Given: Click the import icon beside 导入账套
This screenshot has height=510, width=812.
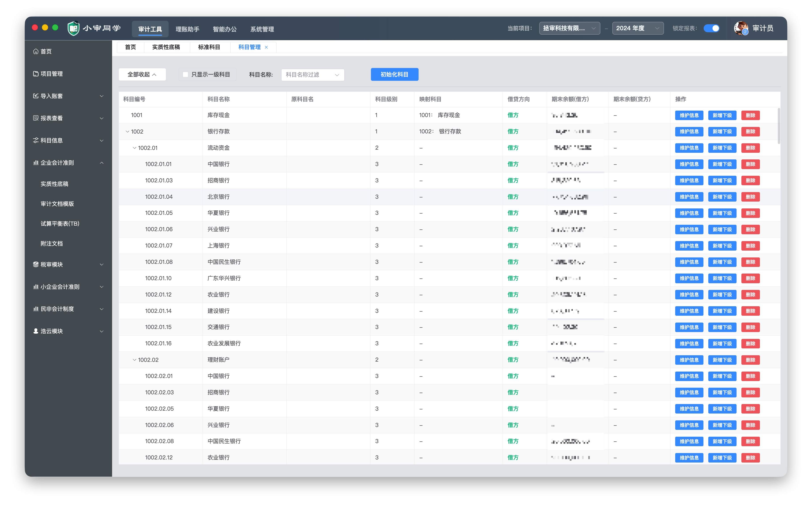Looking at the screenshot, I should coord(36,96).
